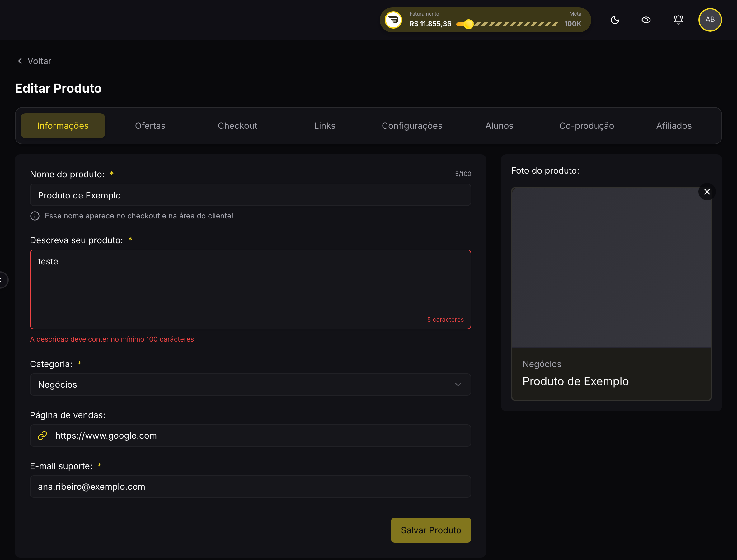The width and height of the screenshot is (737, 560).
Task: Focus the Nome do produto input
Action: (251, 195)
